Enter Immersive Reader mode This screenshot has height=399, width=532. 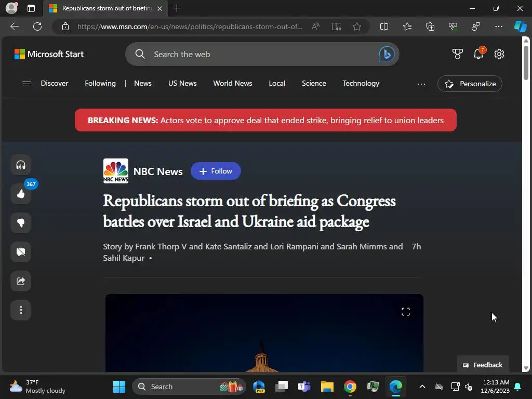tap(336, 26)
